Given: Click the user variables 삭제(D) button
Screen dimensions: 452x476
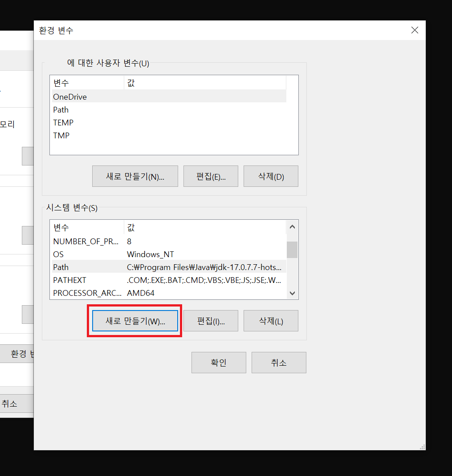Looking at the screenshot, I should pos(271,176).
